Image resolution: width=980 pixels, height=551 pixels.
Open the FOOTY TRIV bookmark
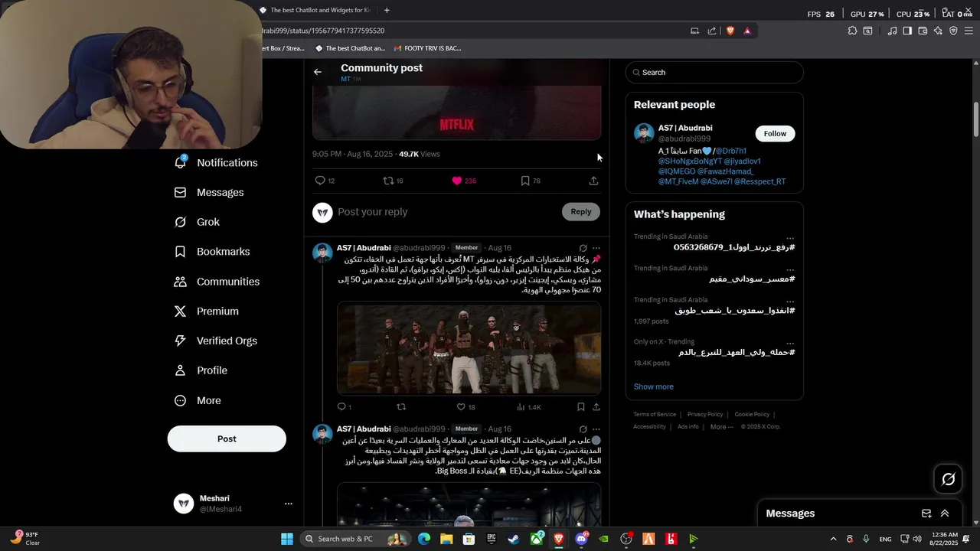point(427,48)
